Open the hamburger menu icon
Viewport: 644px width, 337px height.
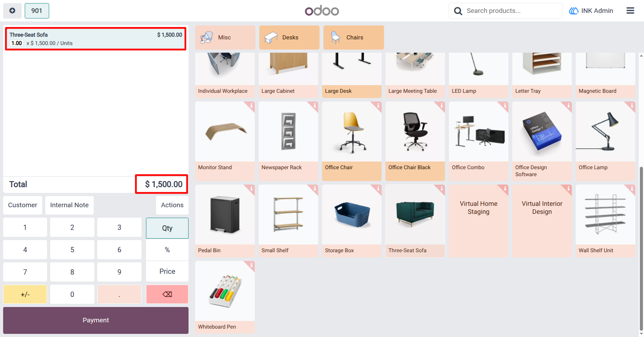[x=630, y=11]
